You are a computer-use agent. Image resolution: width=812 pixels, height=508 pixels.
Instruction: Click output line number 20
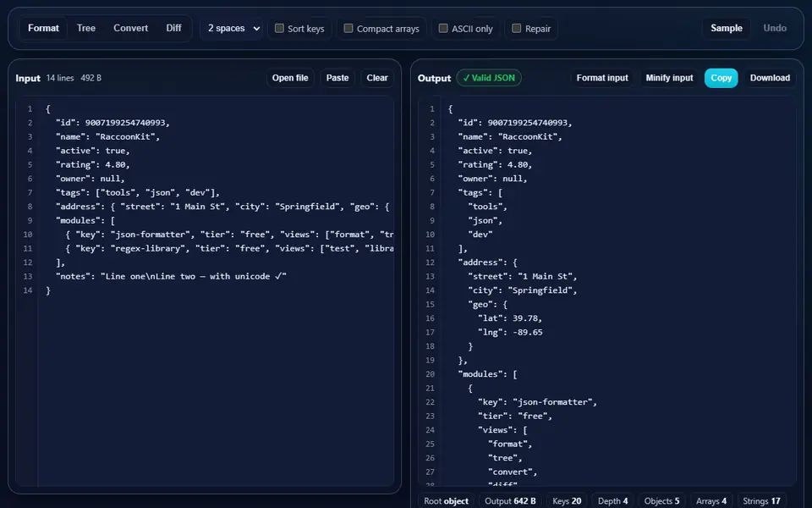[430, 374]
